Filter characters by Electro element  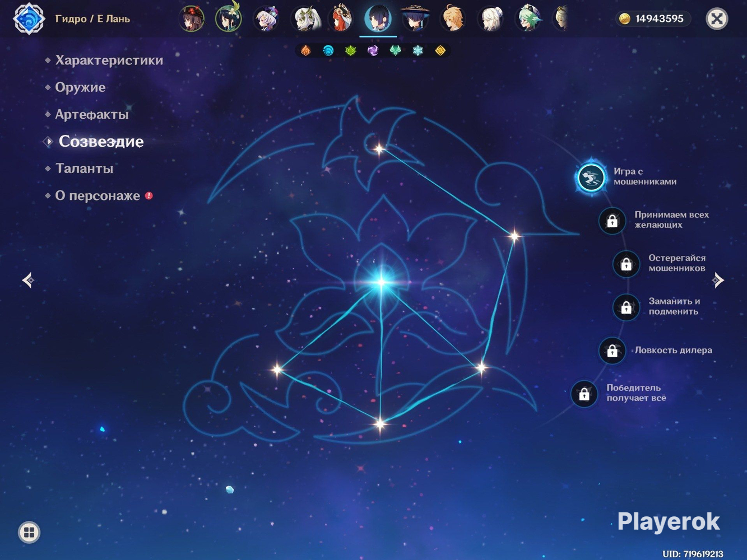(x=373, y=51)
